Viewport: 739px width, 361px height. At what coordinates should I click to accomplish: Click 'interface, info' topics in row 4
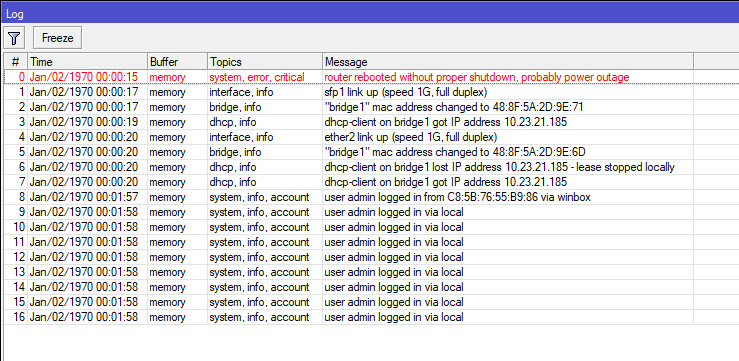(x=241, y=137)
